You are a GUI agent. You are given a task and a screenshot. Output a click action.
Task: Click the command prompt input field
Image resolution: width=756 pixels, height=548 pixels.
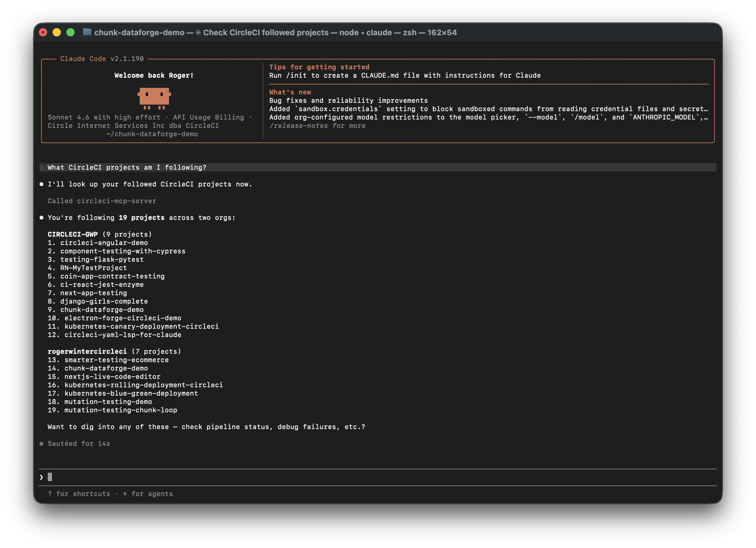(x=378, y=477)
